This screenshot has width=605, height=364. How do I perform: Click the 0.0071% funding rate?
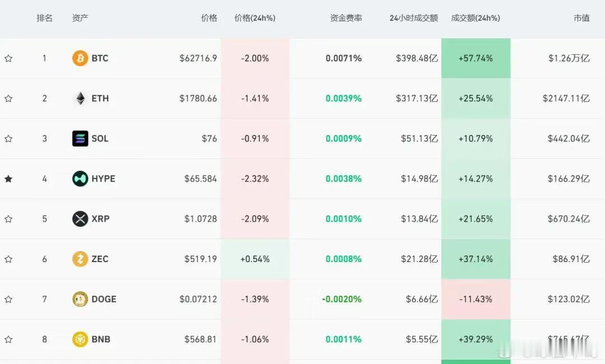coord(343,58)
